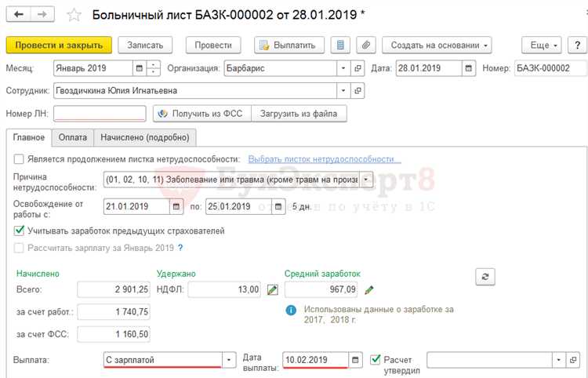Toggle the Расчет утвердил checkbox
This screenshot has height=378, width=588.
(376, 360)
